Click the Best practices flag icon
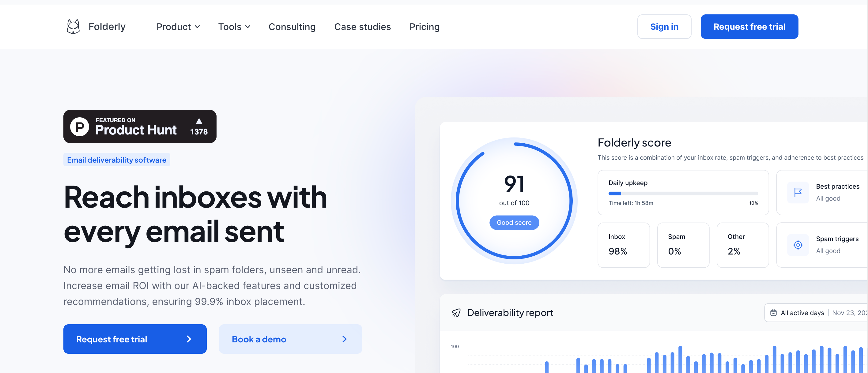Screen dimensions: 868x373 [798, 192]
